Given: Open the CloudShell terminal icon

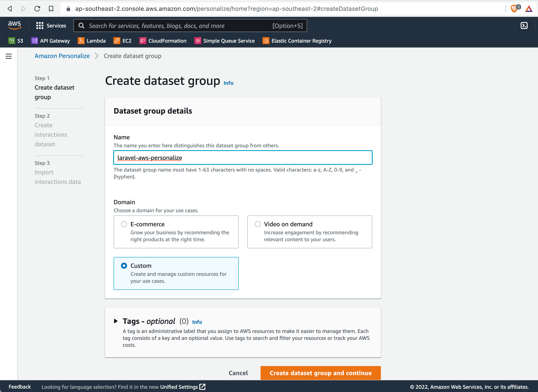Looking at the screenshot, I should pyautogui.click(x=524, y=26).
